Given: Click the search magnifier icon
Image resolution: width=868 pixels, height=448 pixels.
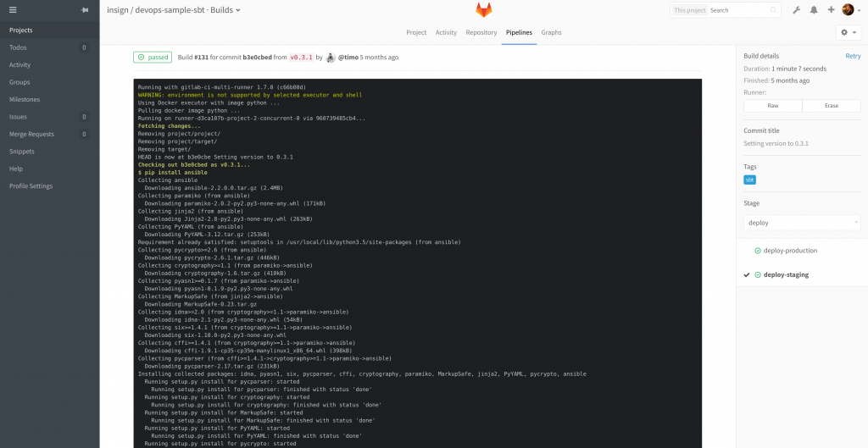Looking at the screenshot, I should click(773, 10).
